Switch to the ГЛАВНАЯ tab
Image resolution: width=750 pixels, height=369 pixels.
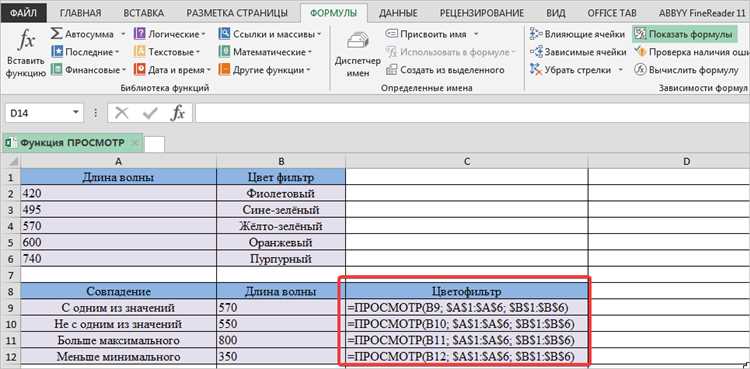click(81, 13)
